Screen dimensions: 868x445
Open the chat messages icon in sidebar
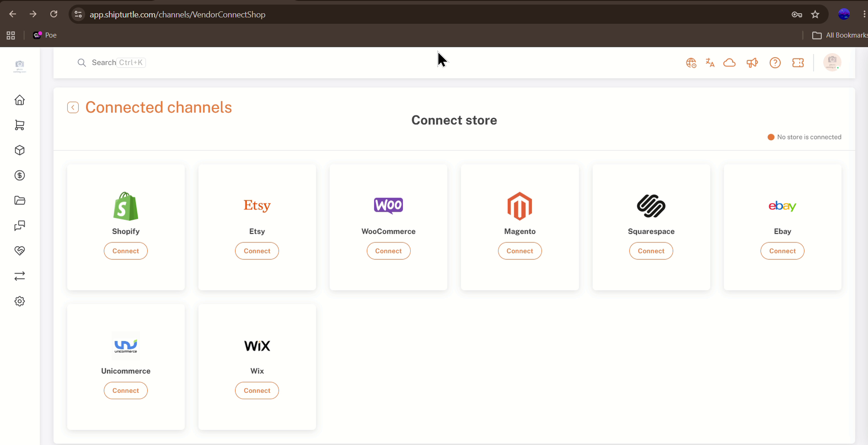(20, 225)
